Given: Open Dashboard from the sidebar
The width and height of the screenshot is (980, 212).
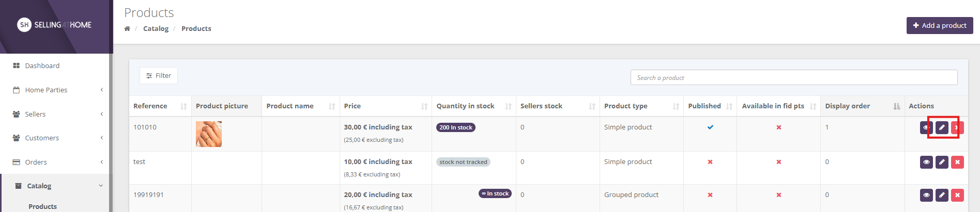Looking at the screenshot, I should tap(42, 66).
